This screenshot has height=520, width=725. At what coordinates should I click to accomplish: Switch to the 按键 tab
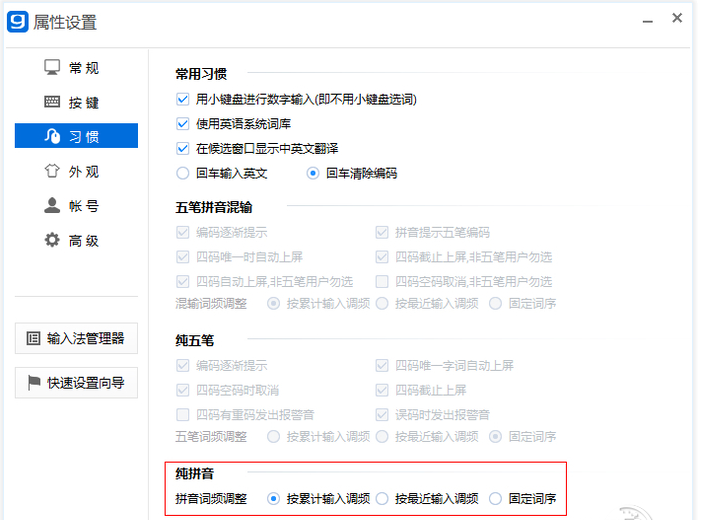tap(76, 102)
